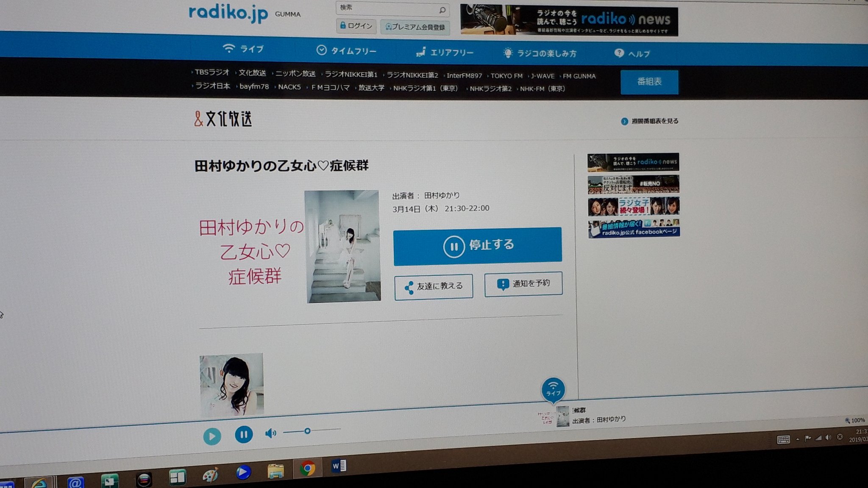Click the ログイン button

[356, 26]
